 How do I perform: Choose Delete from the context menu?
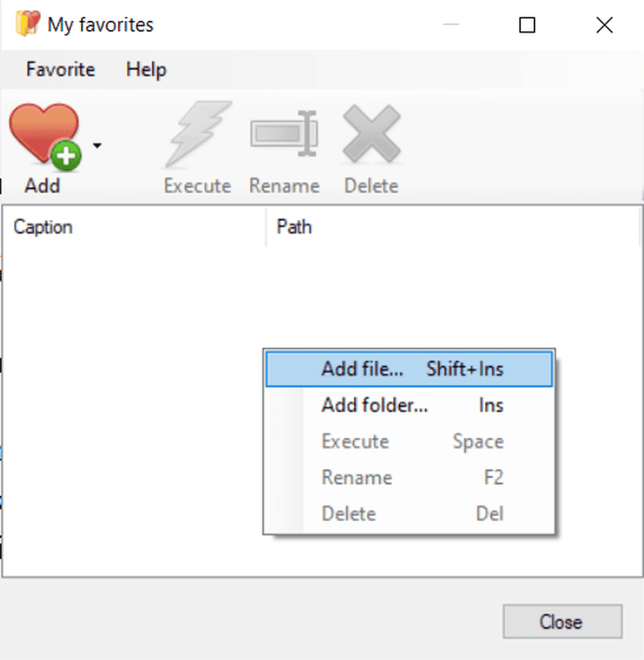pos(409,514)
